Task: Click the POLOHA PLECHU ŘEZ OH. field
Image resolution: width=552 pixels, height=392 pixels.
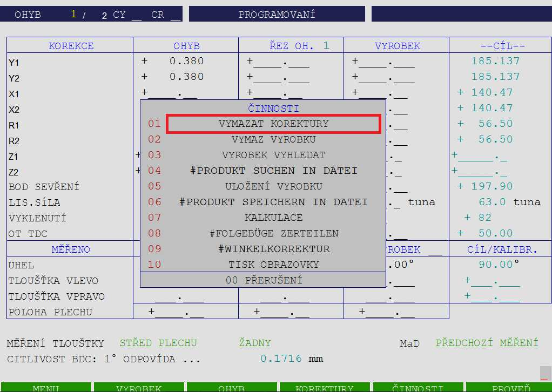Action: 281,312
